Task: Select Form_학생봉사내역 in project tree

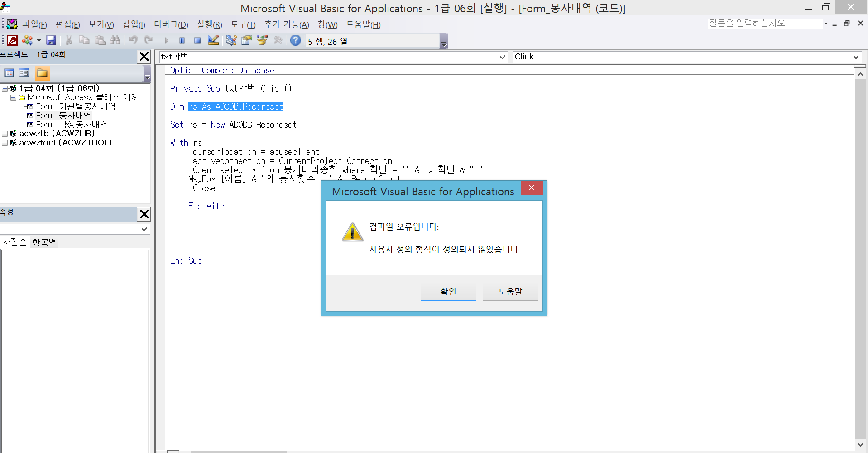Action: tap(71, 125)
